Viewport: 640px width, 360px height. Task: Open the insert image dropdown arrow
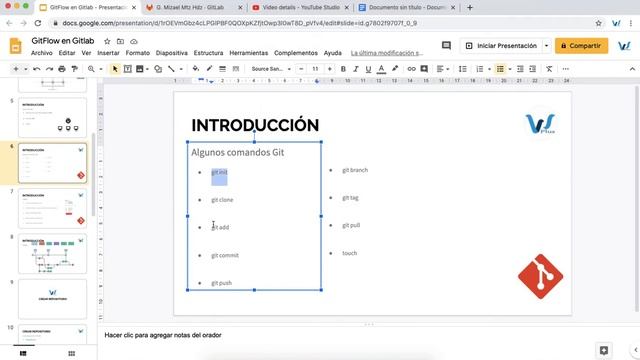(147, 69)
